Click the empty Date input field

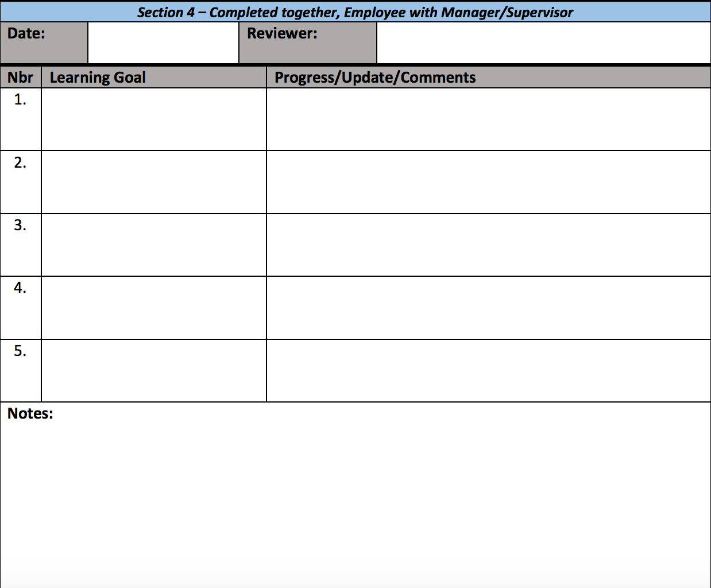(x=163, y=43)
